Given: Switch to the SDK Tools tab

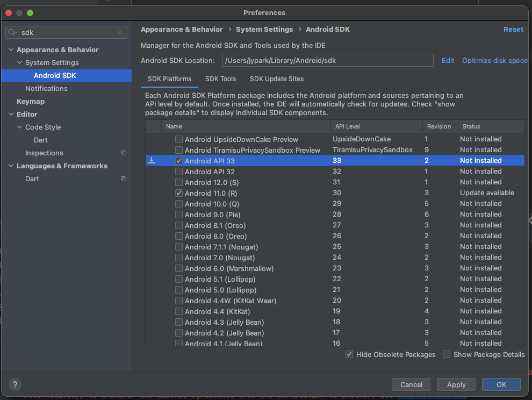Looking at the screenshot, I should click(x=220, y=79).
